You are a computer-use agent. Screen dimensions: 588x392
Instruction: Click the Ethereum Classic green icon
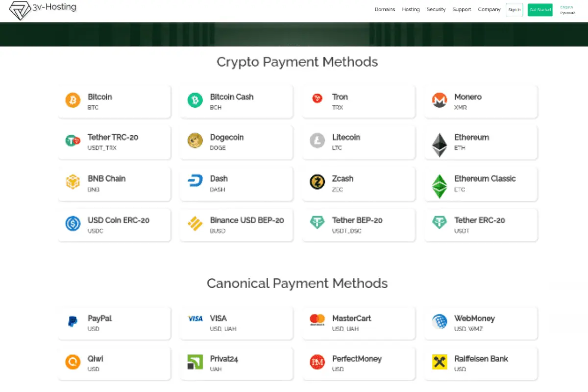(440, 187)
